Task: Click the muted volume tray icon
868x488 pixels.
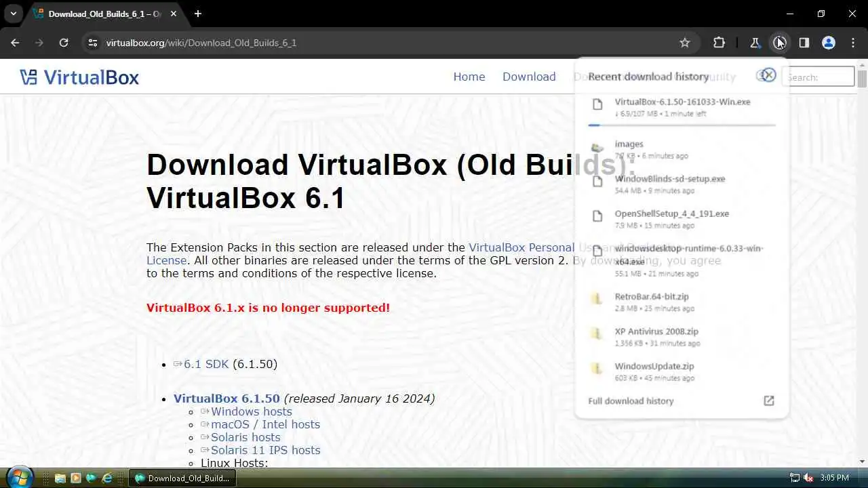Action: point(808,478)
